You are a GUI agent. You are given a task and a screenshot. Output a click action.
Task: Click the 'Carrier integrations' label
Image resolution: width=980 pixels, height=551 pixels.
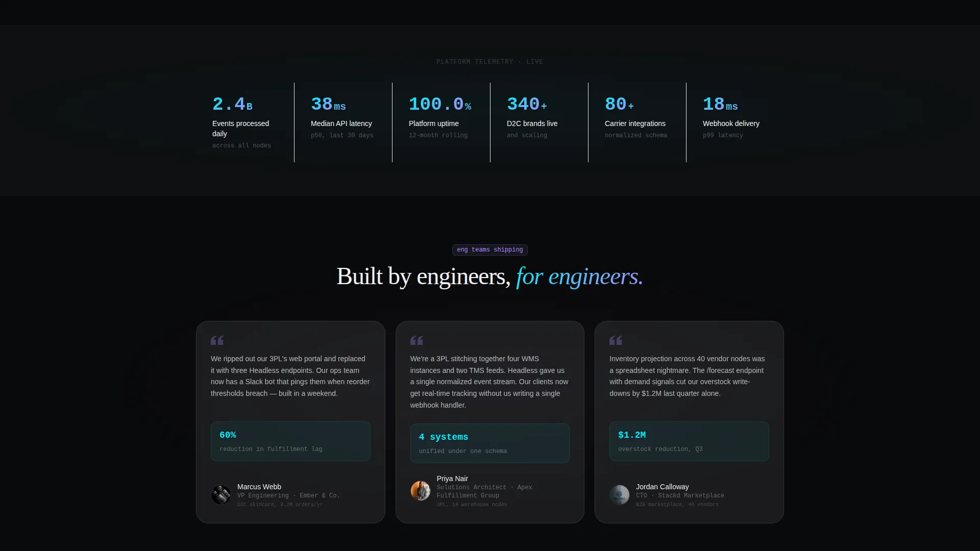pos(635,123)
